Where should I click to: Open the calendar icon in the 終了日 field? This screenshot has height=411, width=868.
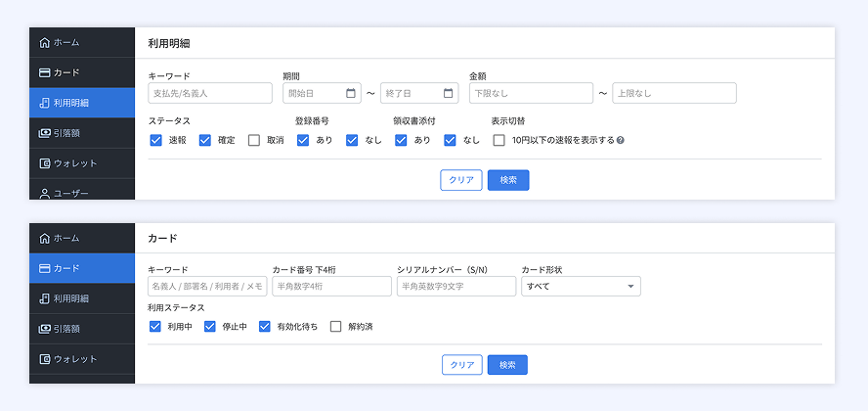(x=449, y=94)
